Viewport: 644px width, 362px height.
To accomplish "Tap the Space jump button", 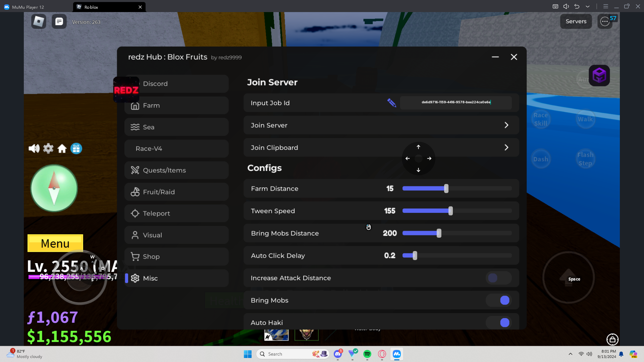I will [569, 278].
